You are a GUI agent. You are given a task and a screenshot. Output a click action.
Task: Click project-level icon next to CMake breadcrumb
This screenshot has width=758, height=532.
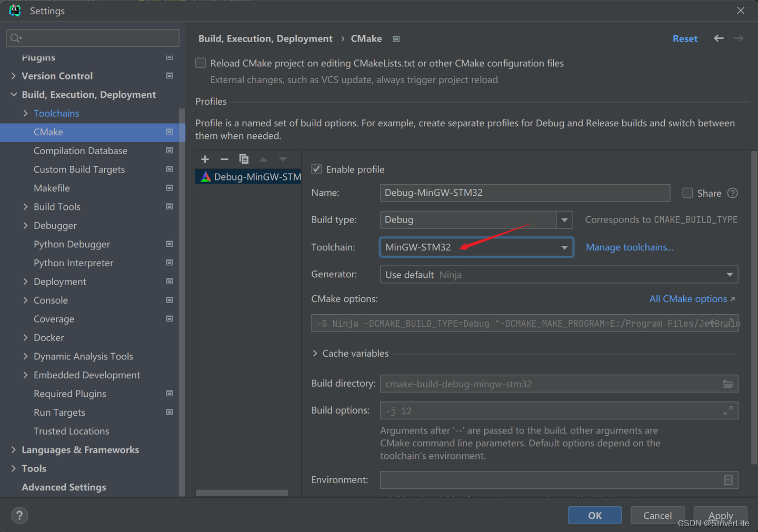click(396, 39)
